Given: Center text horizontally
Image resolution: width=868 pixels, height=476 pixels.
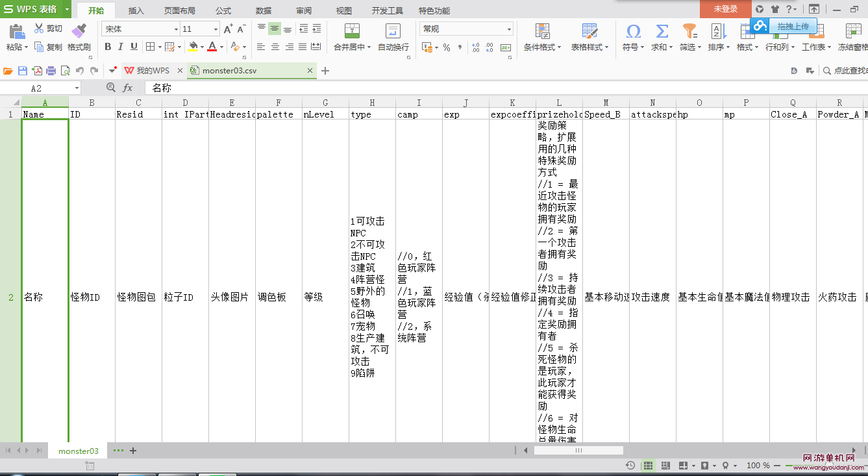Looking at the screenshot, I should click(x=275, y=47).
